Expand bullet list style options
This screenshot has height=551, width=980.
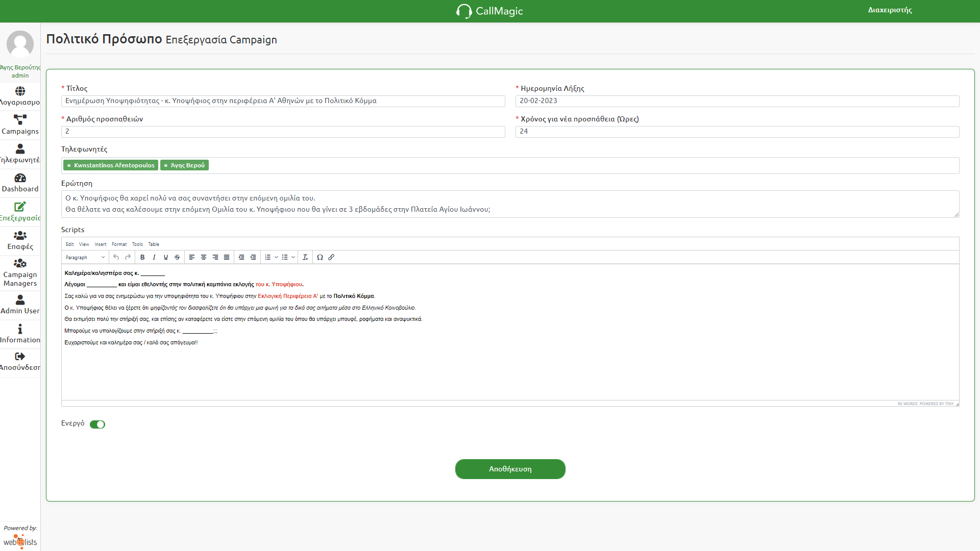tap(293, 257)
